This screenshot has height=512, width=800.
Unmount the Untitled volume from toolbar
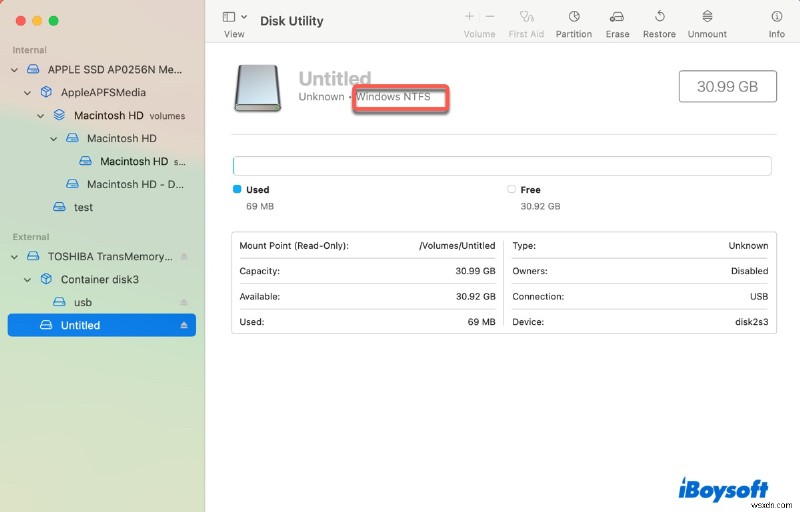(x=707, y=23)
